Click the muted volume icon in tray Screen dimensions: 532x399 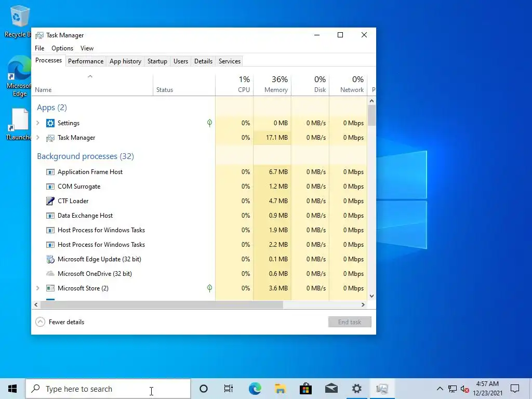465,389
